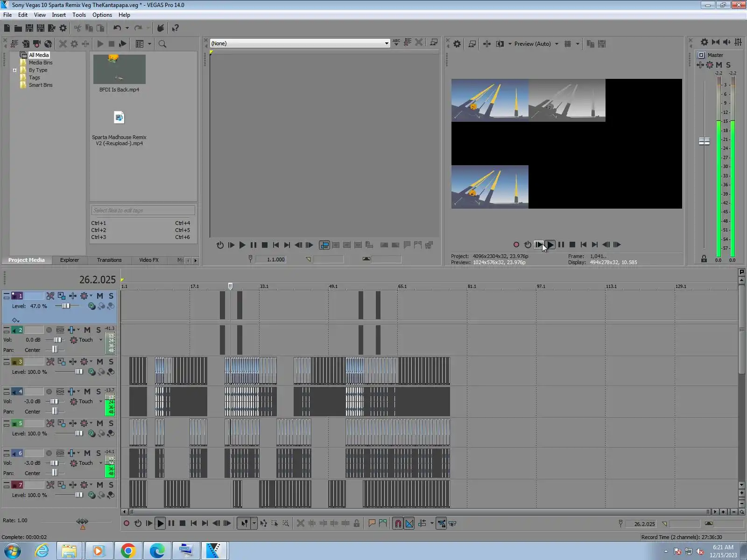Open Master bus Mixer Properties gear
747x560 pixels.
[704, 42]
